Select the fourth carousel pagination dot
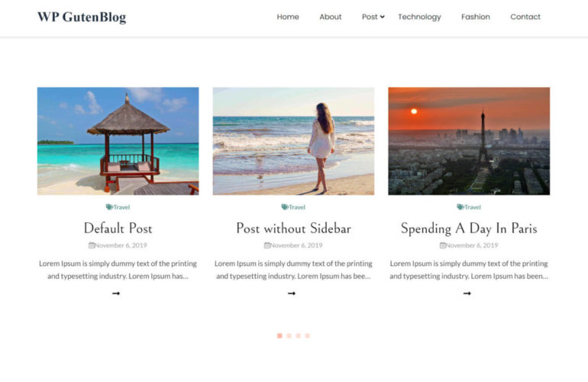588x382 pixels. (308, 335)
